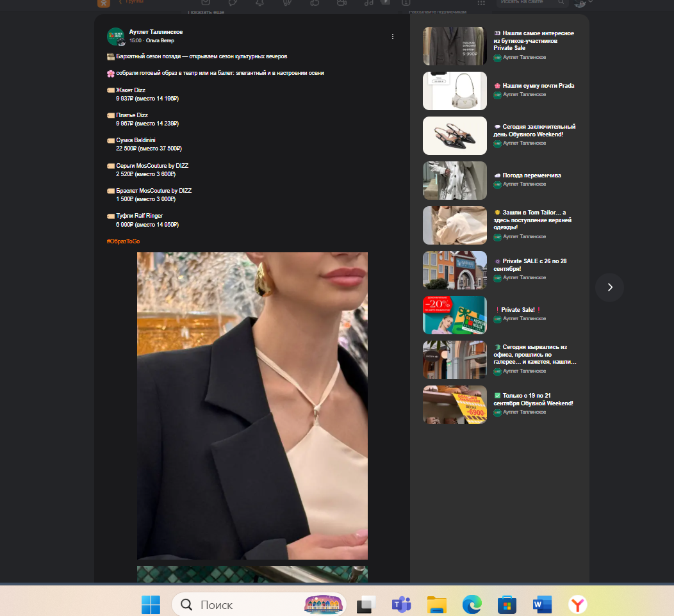Open post 'Погода переменчива'
674x616 pixels.
click(528, 175)
